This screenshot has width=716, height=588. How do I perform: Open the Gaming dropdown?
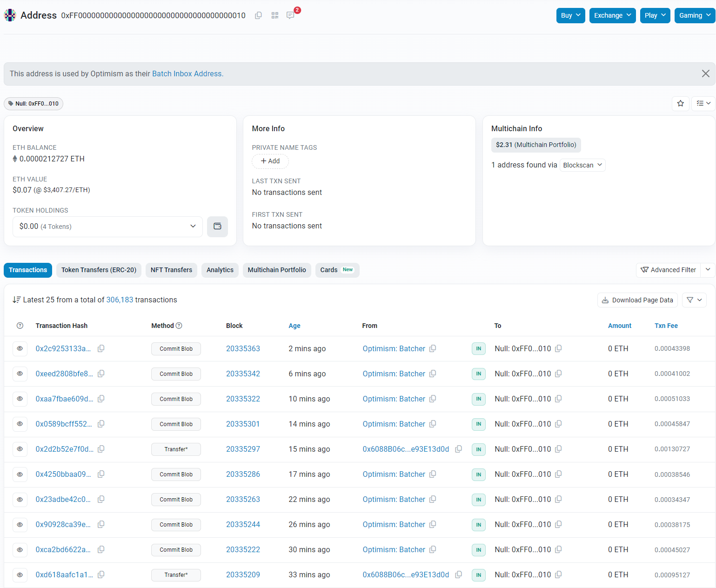tap(695, 15)
